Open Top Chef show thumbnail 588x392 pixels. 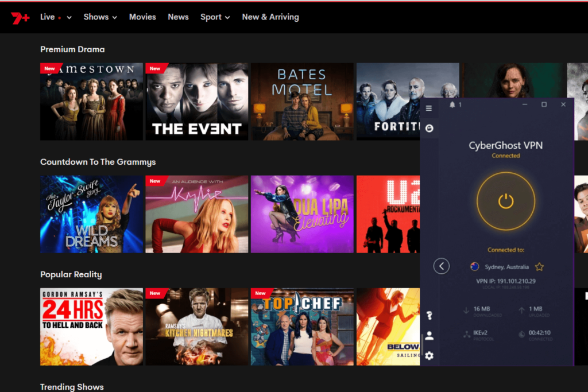click(302, 327)
